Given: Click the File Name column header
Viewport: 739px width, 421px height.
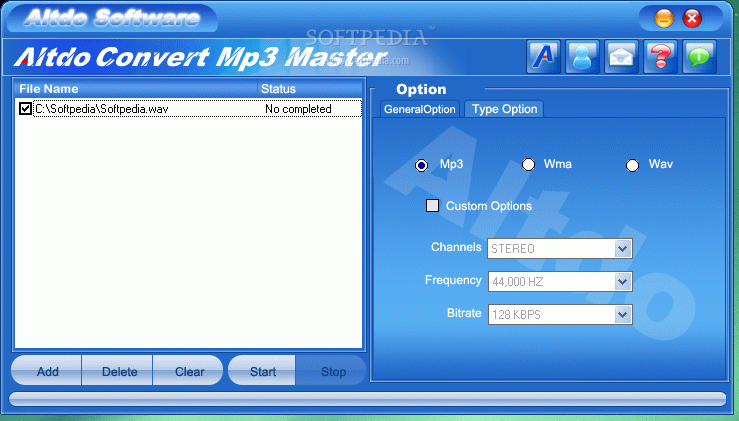Looking at the screenshot, I should click(x=136, y=89).
